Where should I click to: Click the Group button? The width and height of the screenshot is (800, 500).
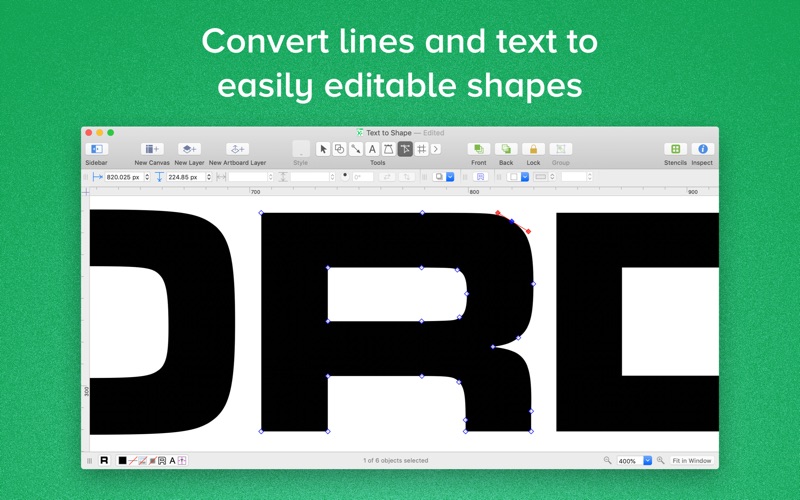point(560,149)
